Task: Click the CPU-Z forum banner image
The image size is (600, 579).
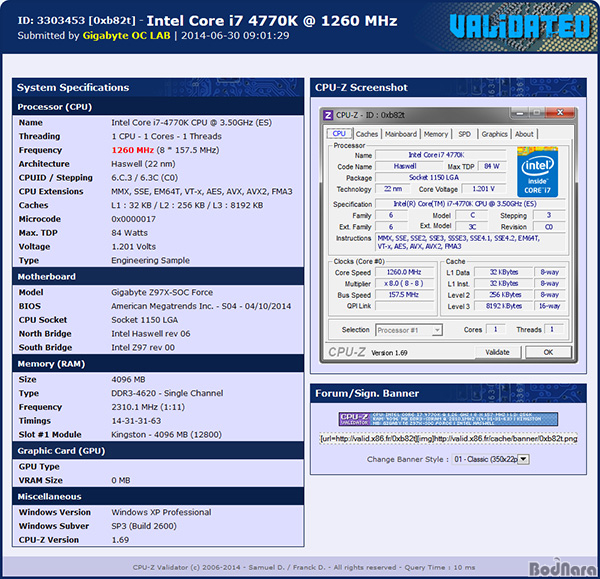Action: [448, 419]
